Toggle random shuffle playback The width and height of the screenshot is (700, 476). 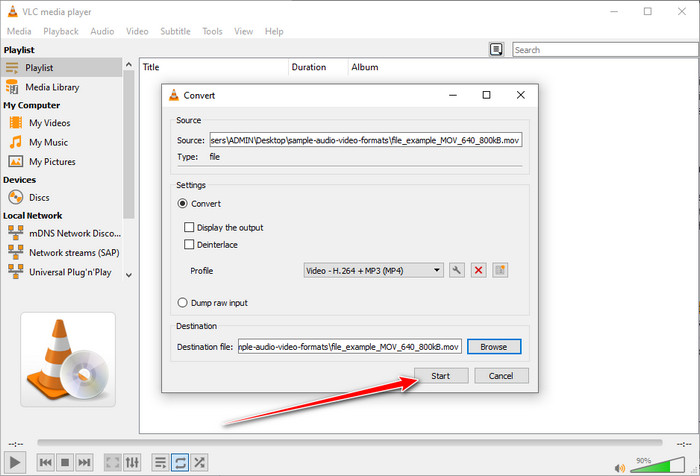tap(200, 462)
